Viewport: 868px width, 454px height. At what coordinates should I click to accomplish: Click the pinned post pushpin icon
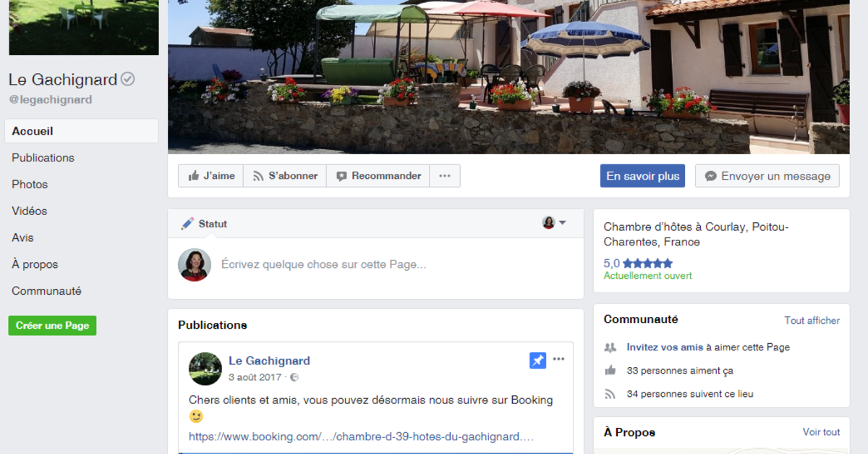tap(537, 360)
